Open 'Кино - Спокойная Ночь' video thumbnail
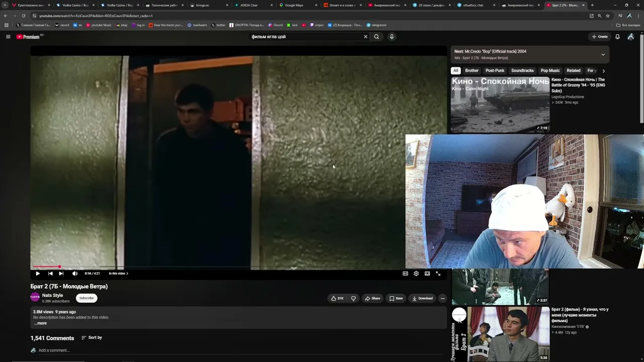Image resolution: width=644 pixels, height=362 pixels. (x=500, y=105)
